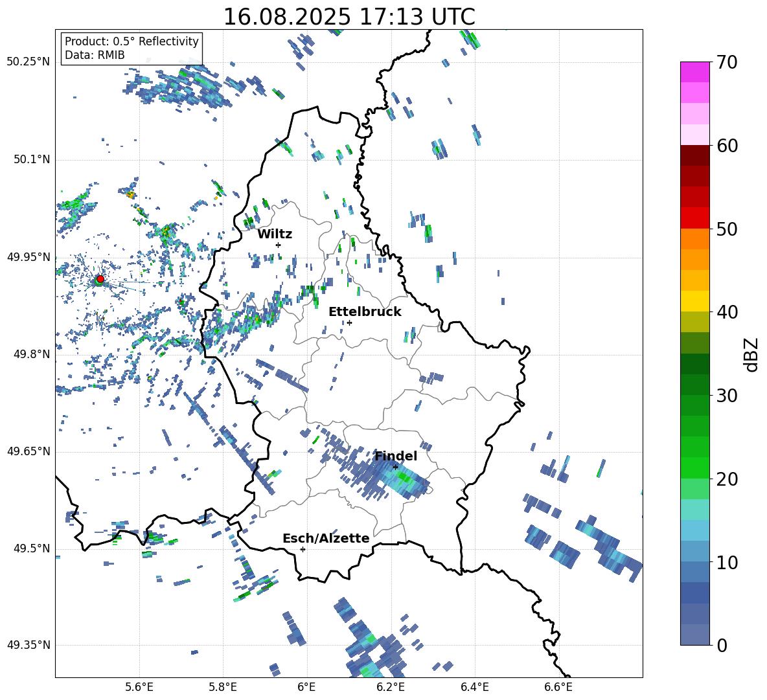Click the Data: RMIB text

coord(95,55)
